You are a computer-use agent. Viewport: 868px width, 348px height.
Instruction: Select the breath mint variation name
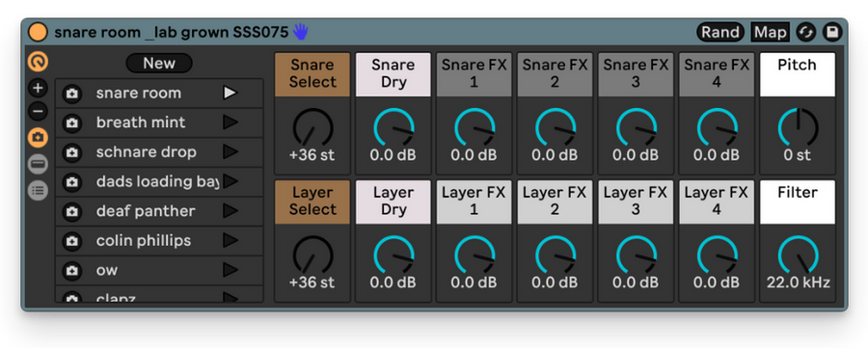tap(141, 122)
